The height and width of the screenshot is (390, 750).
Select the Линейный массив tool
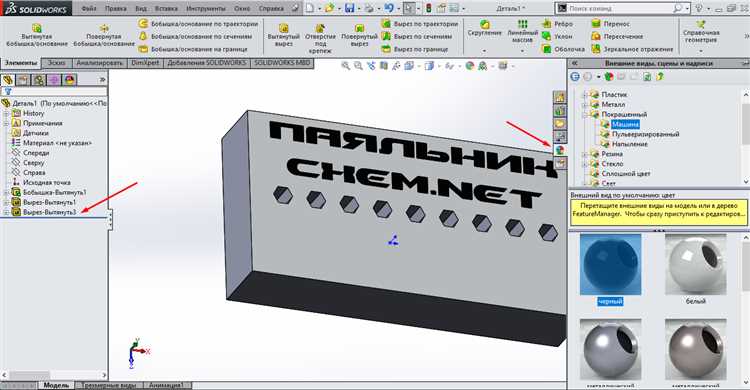coord(522,32)
